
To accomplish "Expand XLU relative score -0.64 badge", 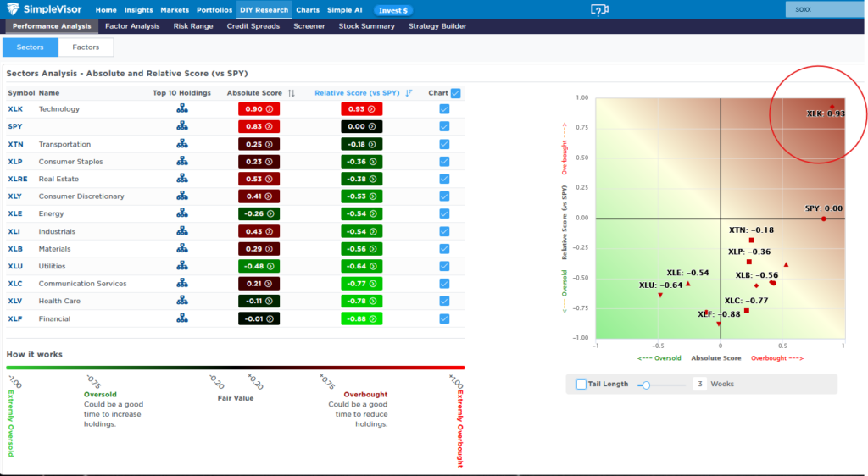I will [x=361, y=266].
